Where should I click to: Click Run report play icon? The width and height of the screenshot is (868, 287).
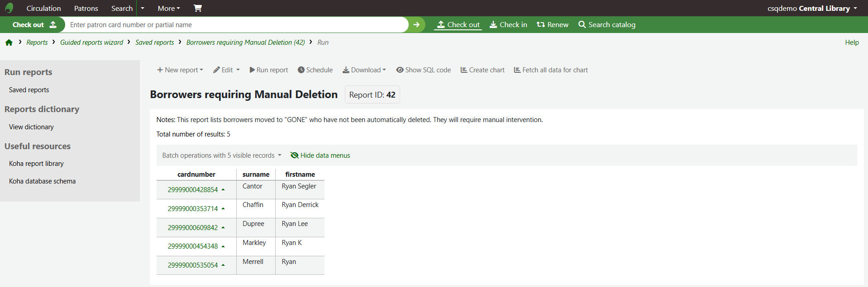252,70
